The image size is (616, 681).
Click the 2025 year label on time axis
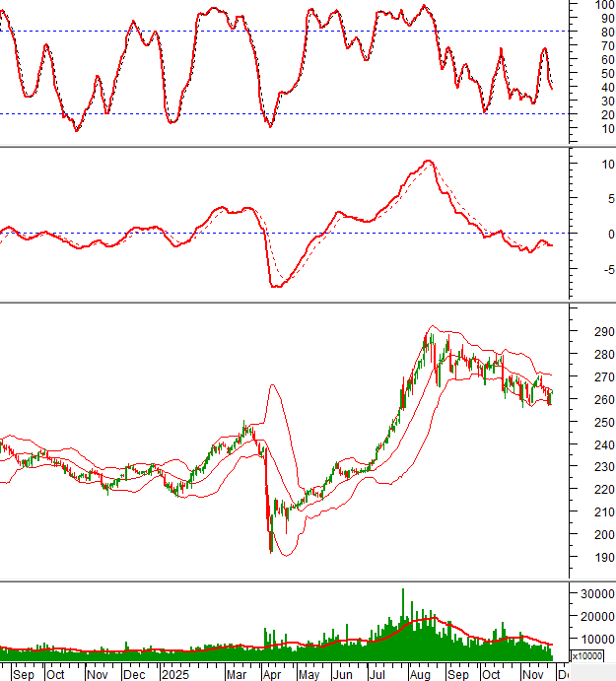click(175, 674)
